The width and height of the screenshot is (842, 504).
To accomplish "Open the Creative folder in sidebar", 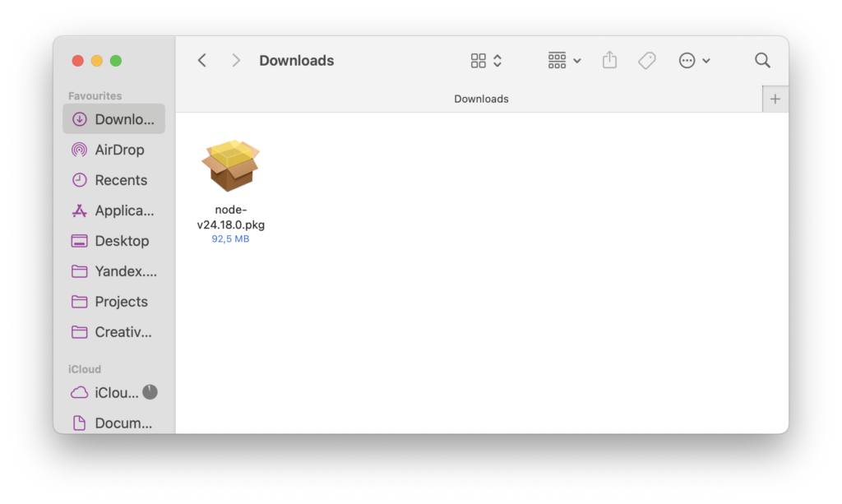I will (x=113, y=332).
